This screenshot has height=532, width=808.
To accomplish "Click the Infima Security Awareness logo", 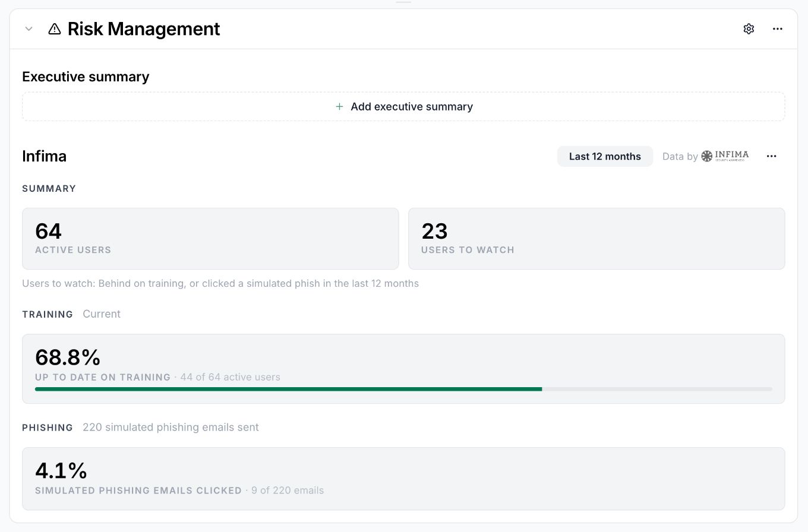I will click(725, 156).
